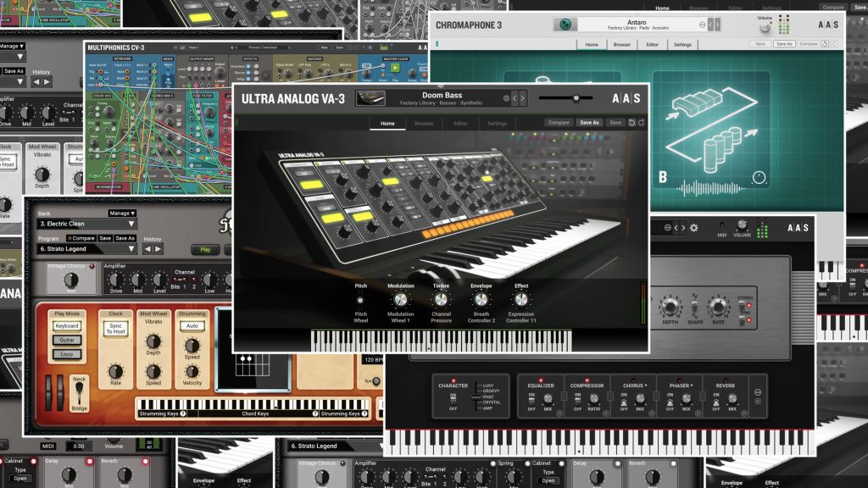The height and width of the screenshot is (488, 868).
Task: Click Save As in Chromaphone 3 toolbar
Action: tap(784, 44)
